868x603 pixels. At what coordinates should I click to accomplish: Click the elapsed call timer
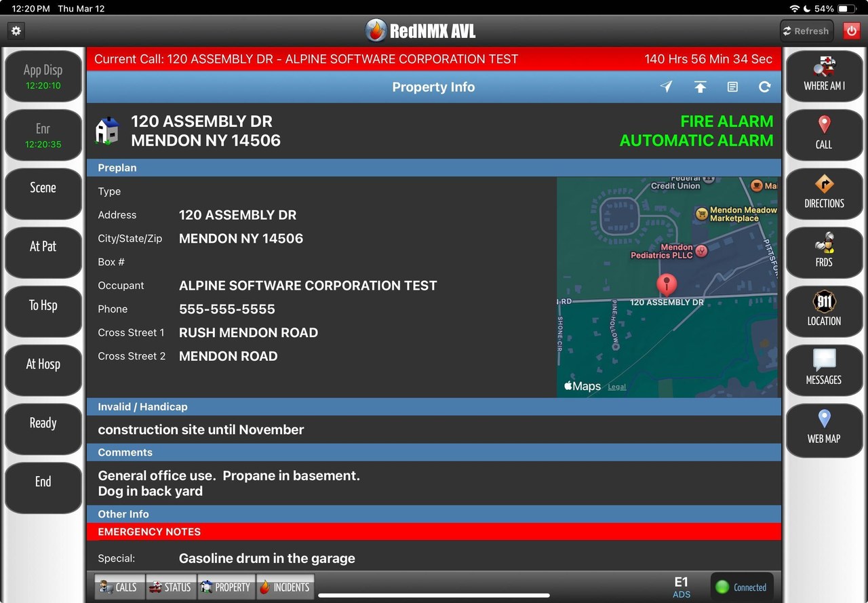(709, 59)
